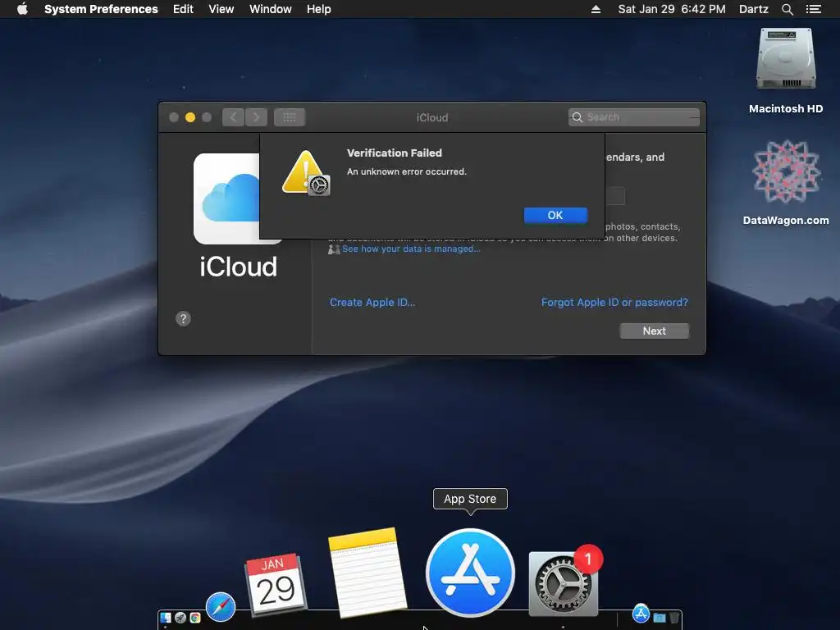The height and width of the screenshot is (630, 840).
Task: Open System Preferences menu in menu bar
Action: pos(101,9)
